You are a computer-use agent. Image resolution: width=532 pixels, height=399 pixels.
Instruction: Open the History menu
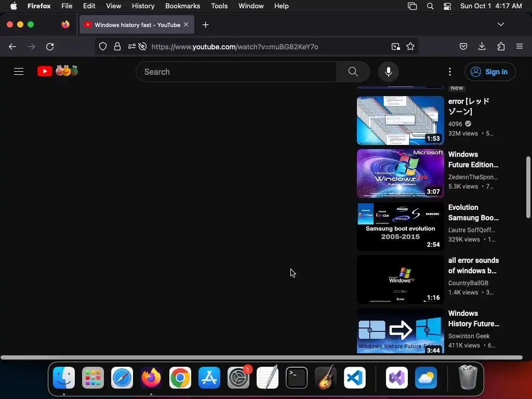[x=143, y=6]
